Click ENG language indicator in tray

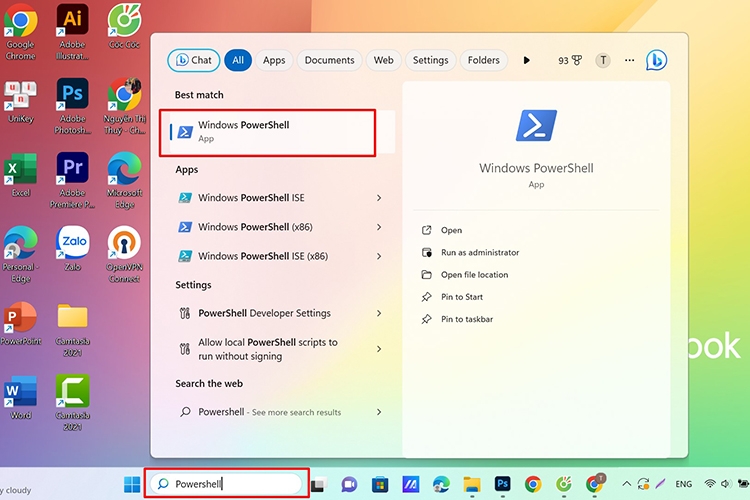pyautogui.click(x=684, y=484)
